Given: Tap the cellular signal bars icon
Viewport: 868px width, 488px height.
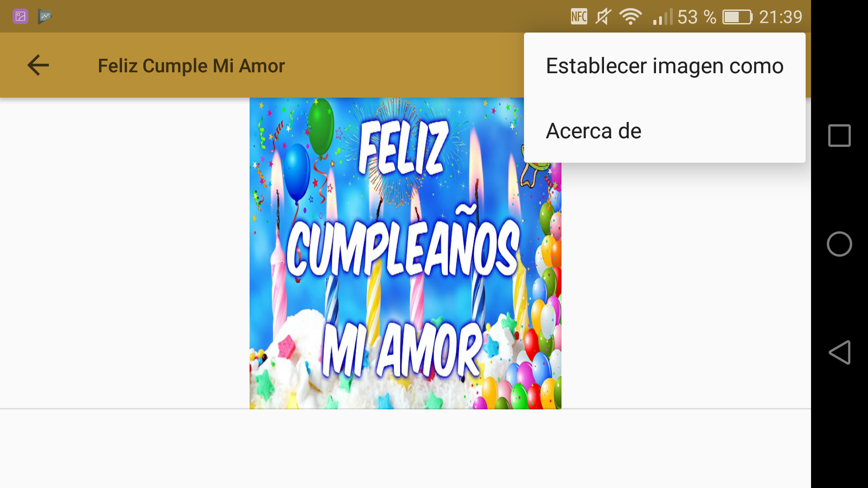Looking at the screenshot, I should tap(662, 17).
